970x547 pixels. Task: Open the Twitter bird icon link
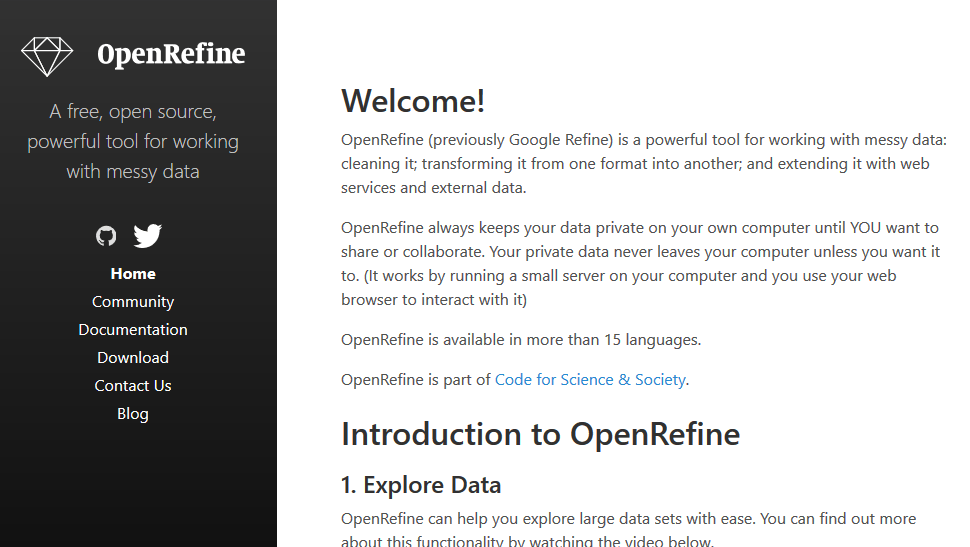(x=147, y=236)
